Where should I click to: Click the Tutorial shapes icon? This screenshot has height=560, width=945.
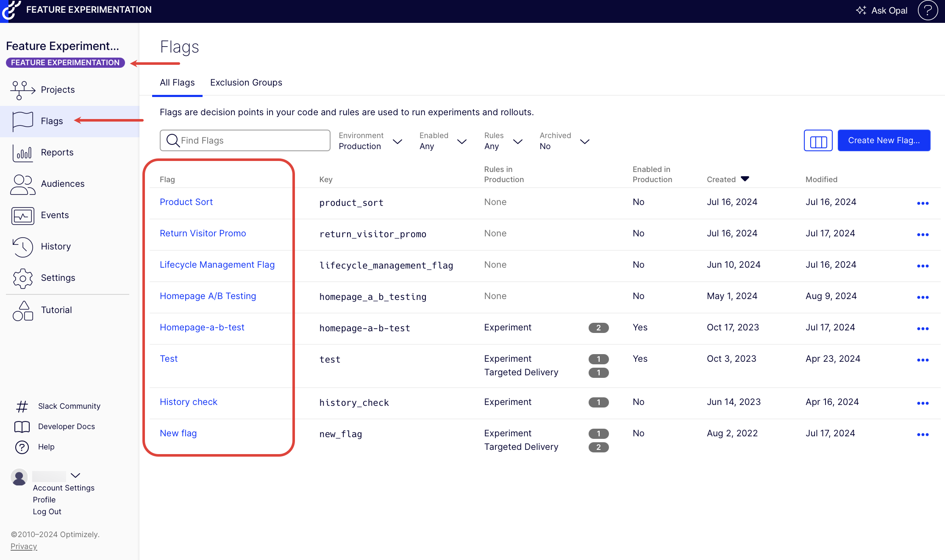[x=22, y=310]
